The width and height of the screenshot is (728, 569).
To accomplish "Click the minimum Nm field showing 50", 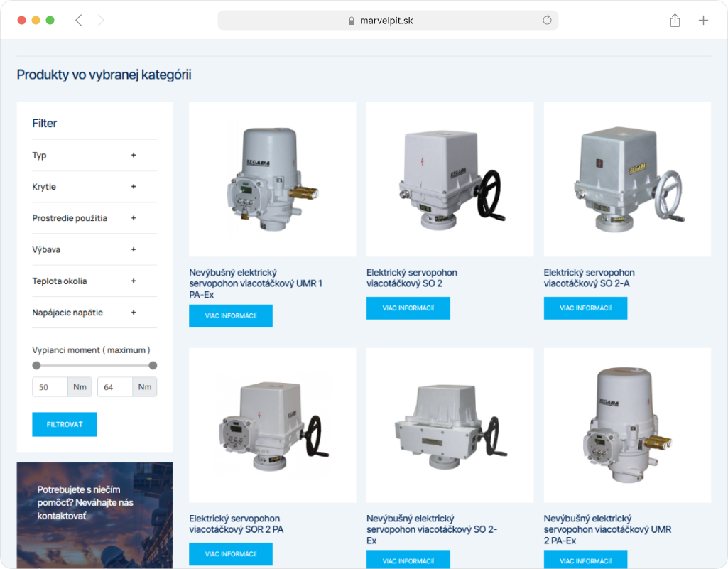I will [50, 387].
